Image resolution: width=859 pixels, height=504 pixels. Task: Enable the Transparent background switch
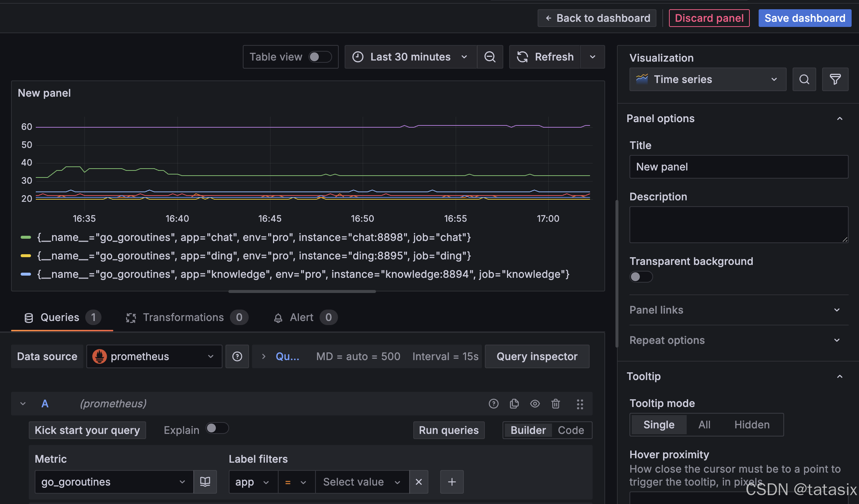[641, 277]
